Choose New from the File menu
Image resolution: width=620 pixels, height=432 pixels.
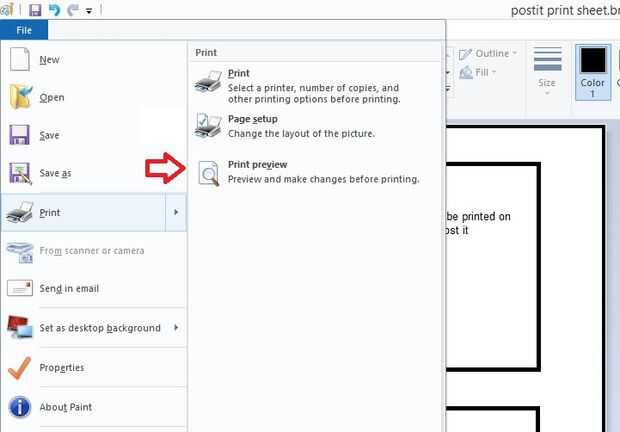click(94, 60)
